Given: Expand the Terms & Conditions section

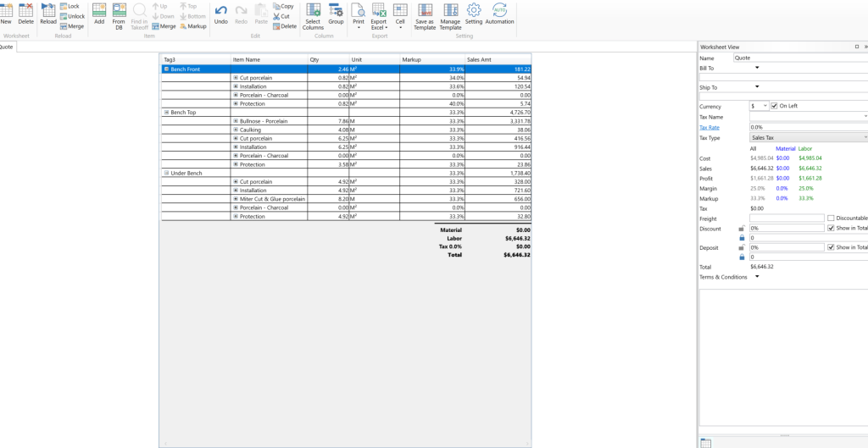Looking at the screenshot, I should 756,277.
